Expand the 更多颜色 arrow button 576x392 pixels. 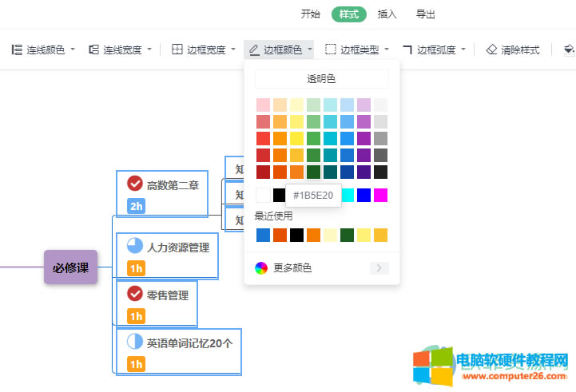click(x=379, y=268)
